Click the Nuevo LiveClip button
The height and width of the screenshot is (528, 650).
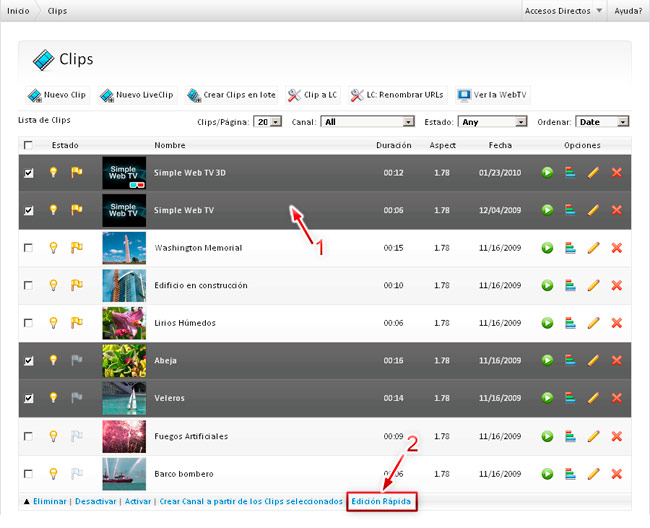tap(137, 95)
